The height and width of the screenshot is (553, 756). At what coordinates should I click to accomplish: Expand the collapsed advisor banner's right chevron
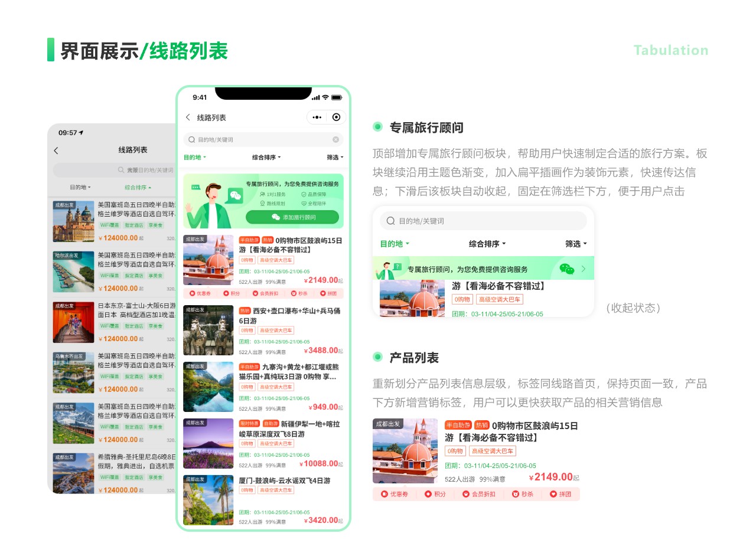[584, 269]
